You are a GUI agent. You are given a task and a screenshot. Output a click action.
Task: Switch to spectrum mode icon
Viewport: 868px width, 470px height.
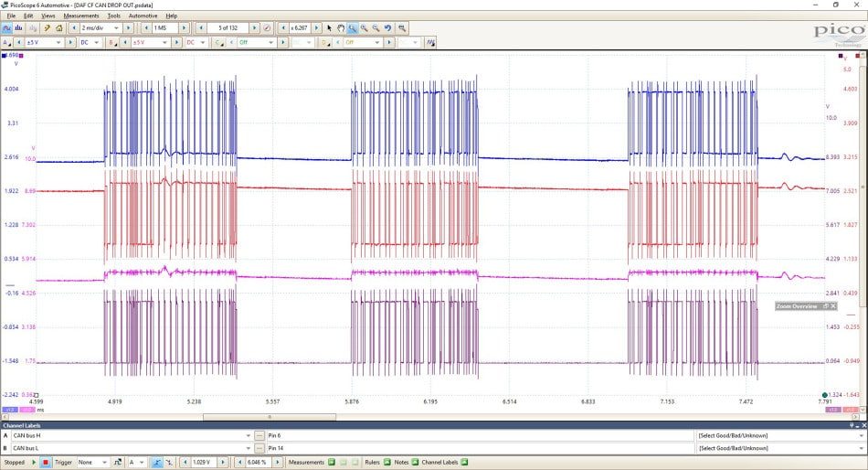pos(19,27)
